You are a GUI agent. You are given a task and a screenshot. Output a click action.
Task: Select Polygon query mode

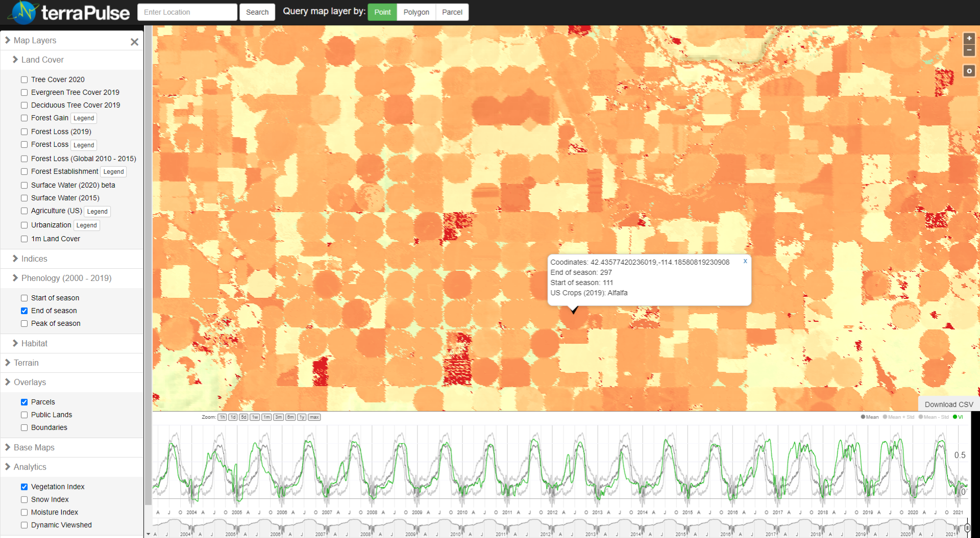click(x=416, y=12)
